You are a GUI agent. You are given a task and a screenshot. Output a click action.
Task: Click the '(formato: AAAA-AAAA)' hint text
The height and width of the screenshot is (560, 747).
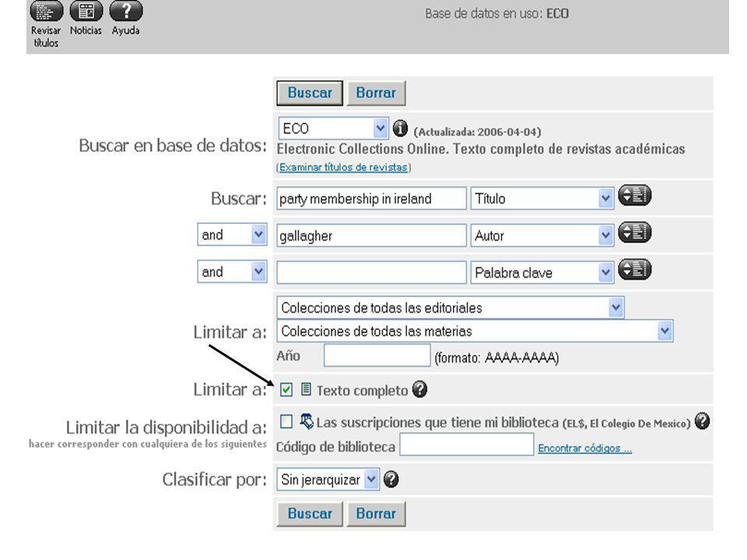[497, 357]
